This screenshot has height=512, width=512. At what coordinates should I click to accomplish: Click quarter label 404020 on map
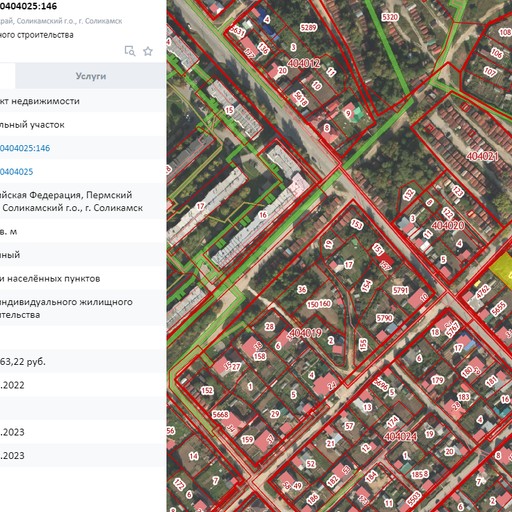448,225
